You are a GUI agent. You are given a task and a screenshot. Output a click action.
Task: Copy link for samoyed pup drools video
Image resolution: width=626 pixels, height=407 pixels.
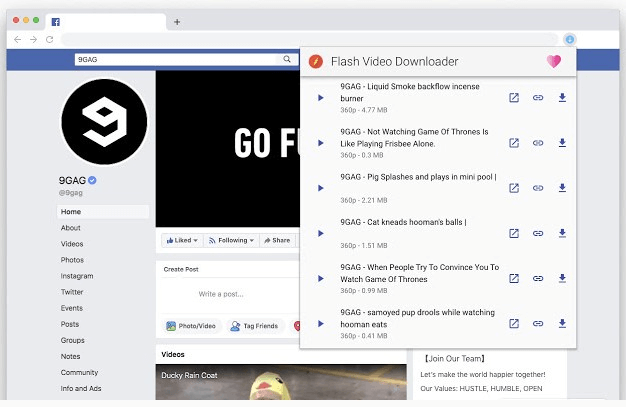[538, 323]
